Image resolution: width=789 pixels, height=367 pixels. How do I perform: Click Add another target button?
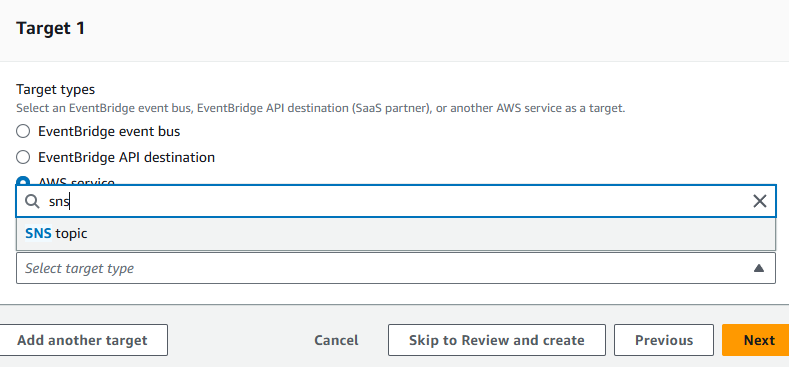(x=83, y=340)
